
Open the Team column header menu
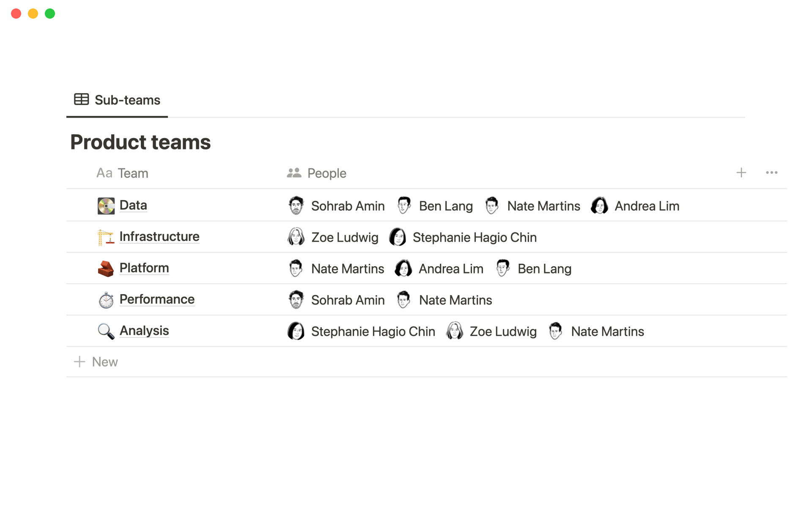(123, 173)
